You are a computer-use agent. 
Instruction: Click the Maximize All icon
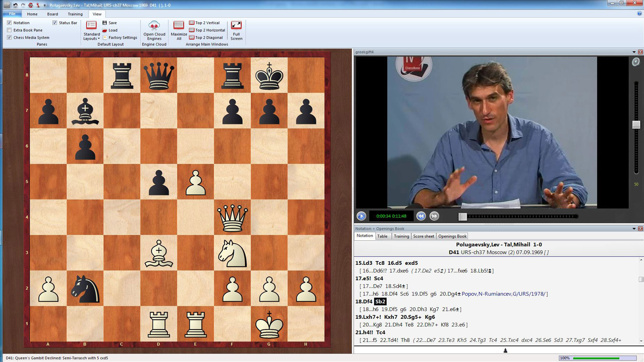[178, 30]
